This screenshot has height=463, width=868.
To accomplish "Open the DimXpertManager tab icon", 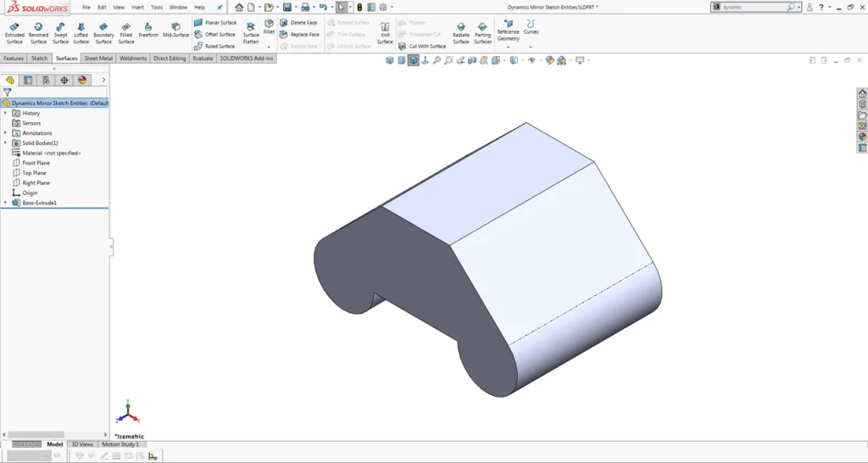I will click(64, 81).
